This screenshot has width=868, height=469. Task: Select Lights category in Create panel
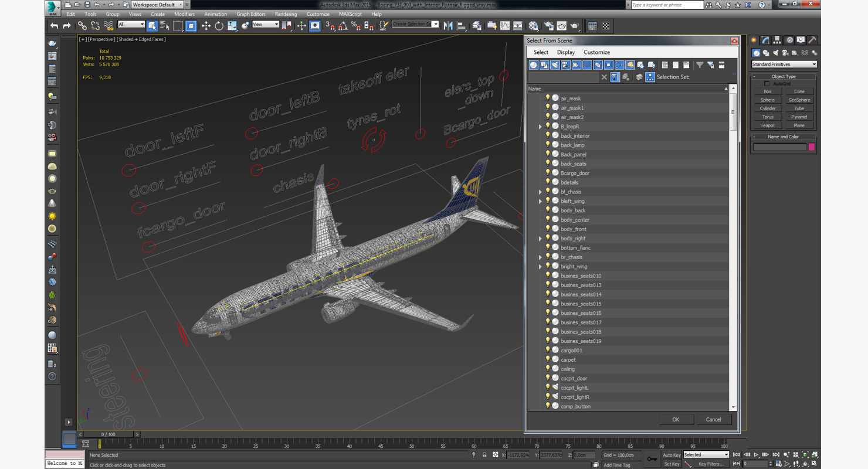[x=775, y=53]
